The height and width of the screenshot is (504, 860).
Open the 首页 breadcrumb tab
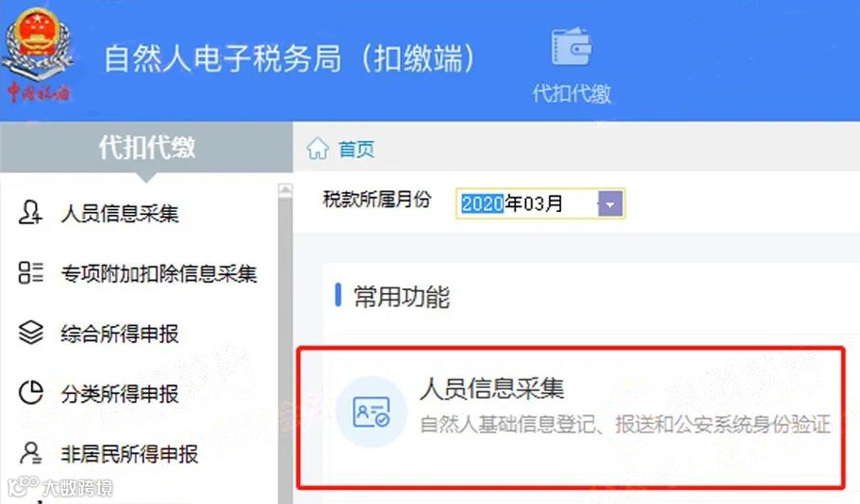point(356,149)
